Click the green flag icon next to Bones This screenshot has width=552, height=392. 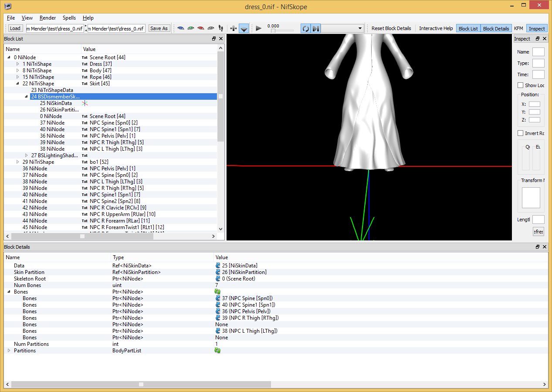(217, 291)
